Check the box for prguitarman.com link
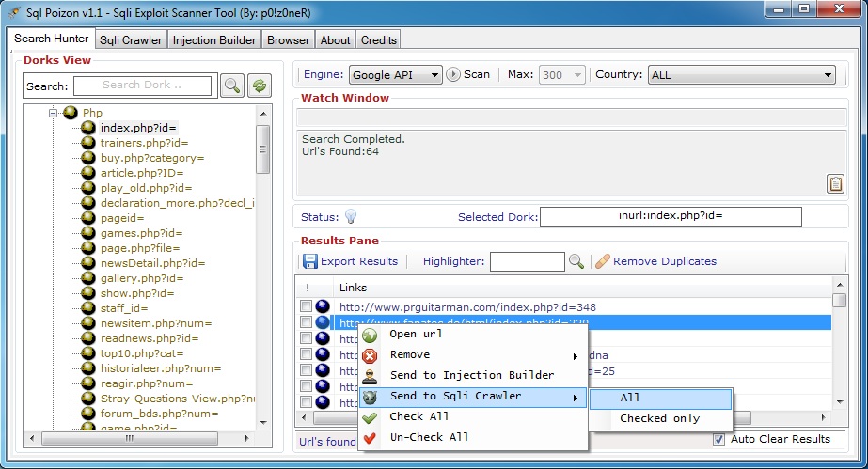Screen dimensions: 868x469 (x=306, y=305)
